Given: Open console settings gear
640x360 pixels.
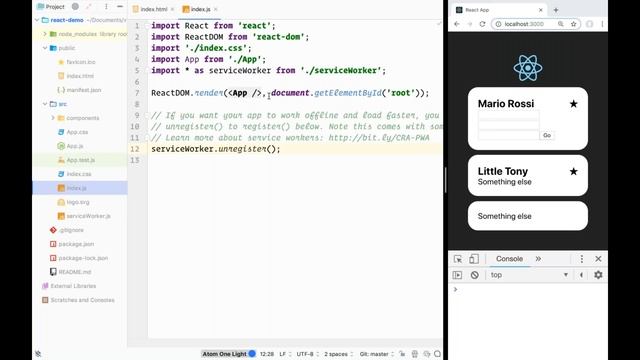Looking at the screenshot, I should (598, 275).
